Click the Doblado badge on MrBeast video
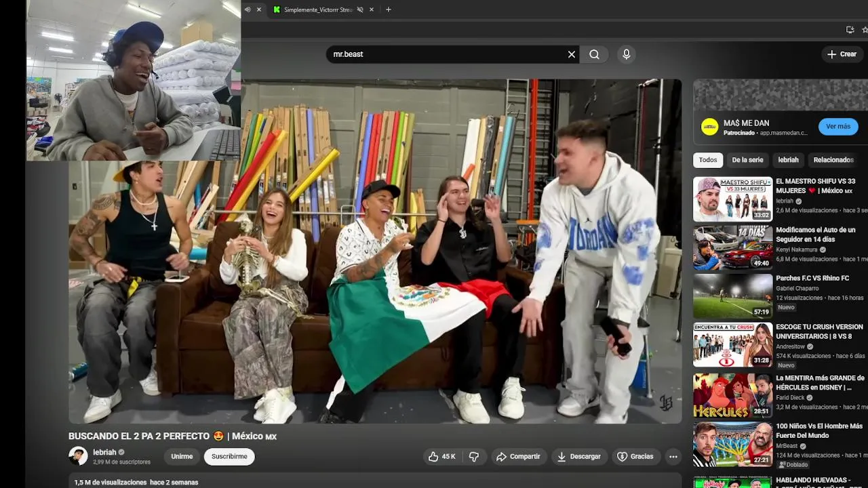868x488 pixels. point(793,465)
